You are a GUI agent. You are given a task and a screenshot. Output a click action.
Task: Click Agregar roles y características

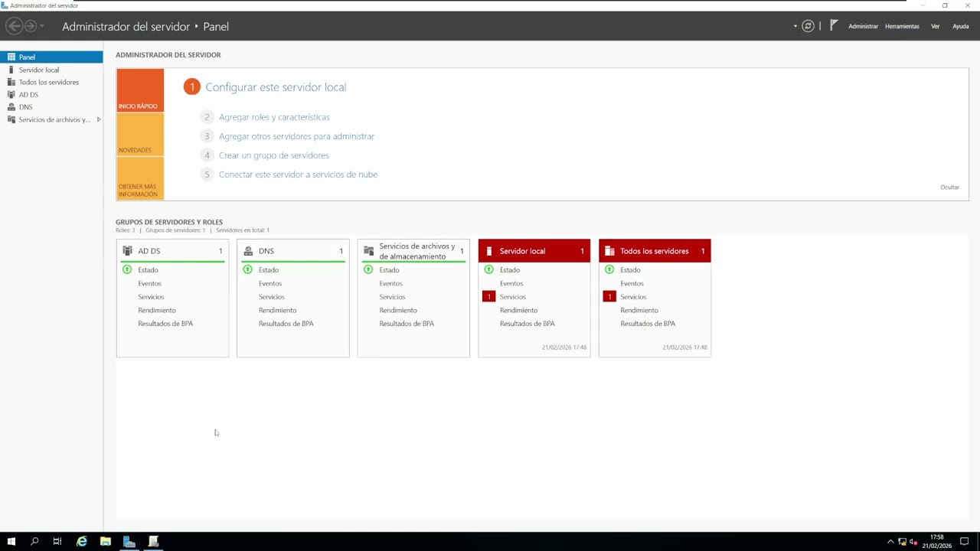[274, 117]
